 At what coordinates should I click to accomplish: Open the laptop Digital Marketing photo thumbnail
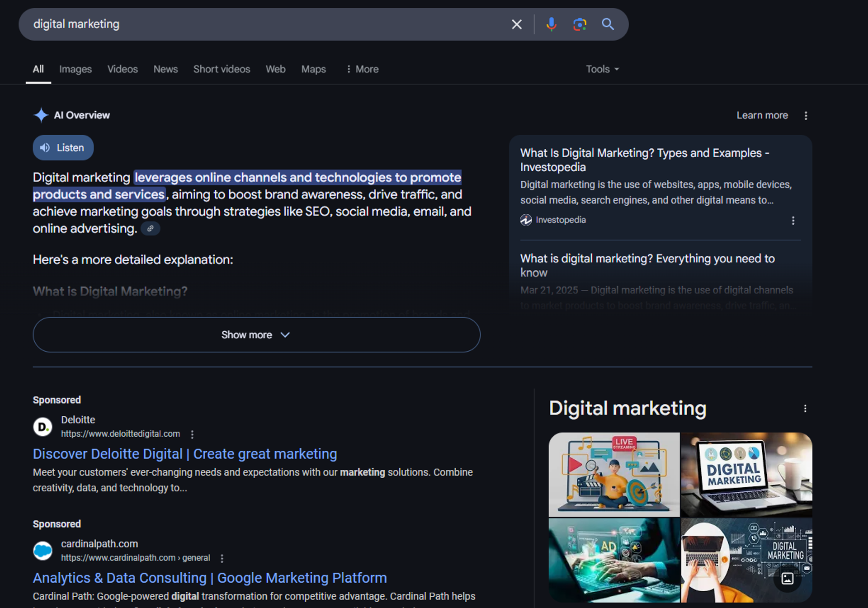pyautogui.click(x=747, y=475)
